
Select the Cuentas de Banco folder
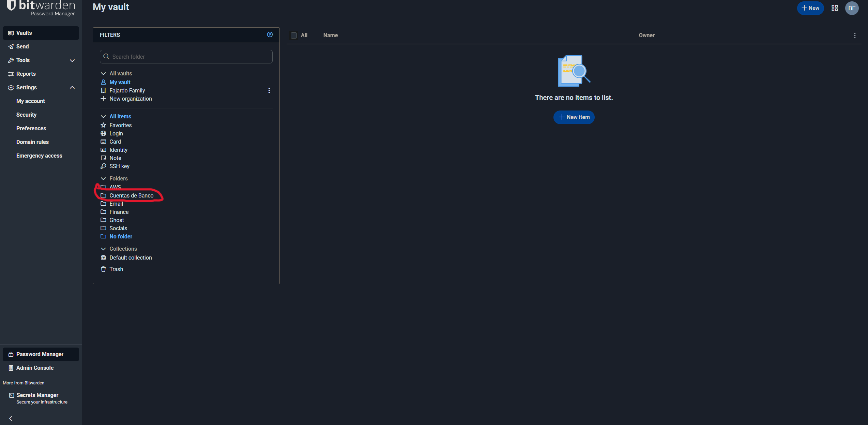pos(131,195)
